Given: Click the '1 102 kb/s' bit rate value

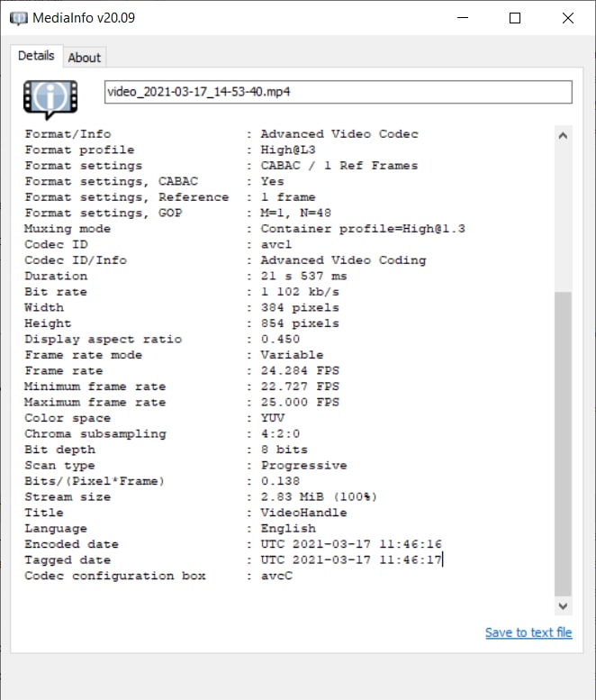Looking at the screenshot, I should coord(300,292).
